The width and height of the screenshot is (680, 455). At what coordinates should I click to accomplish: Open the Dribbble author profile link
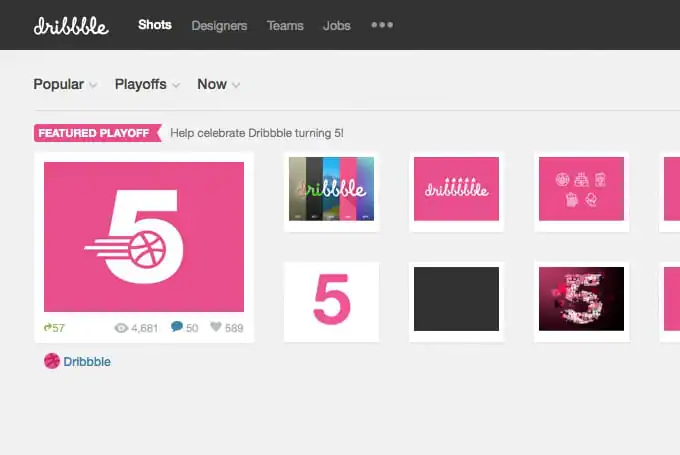point(87,362)
